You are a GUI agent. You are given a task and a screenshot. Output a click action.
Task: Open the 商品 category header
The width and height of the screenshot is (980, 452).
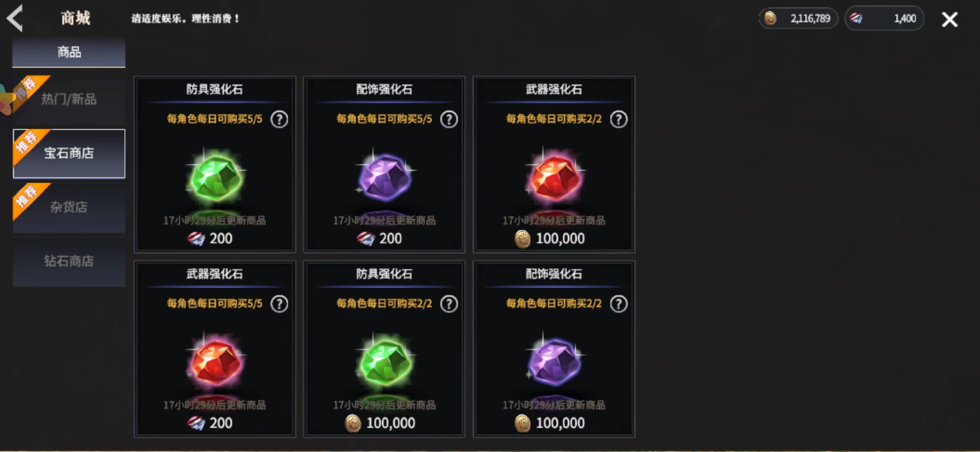coord(69,52)
